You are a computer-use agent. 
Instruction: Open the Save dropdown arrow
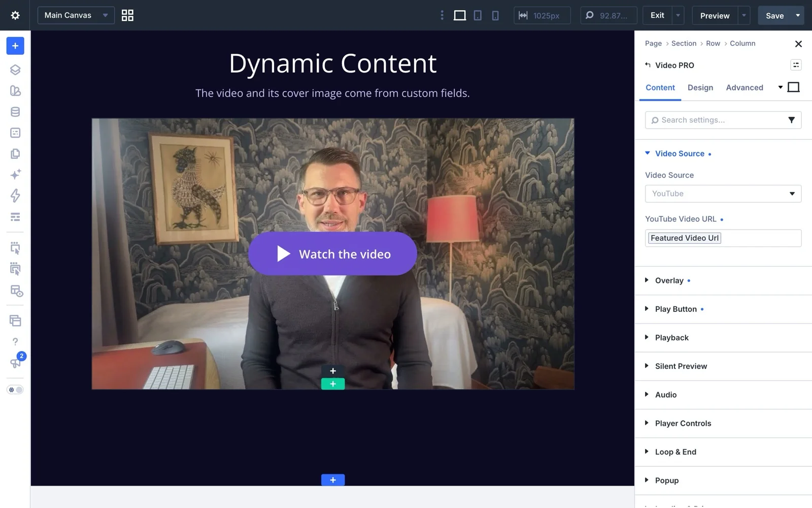[x=798, y=15]
